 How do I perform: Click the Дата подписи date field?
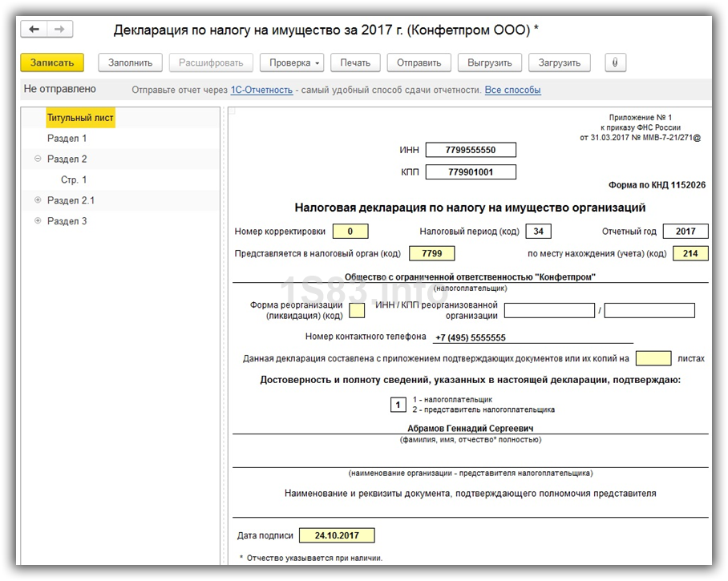pyautogui.click(x=336, y=535)
